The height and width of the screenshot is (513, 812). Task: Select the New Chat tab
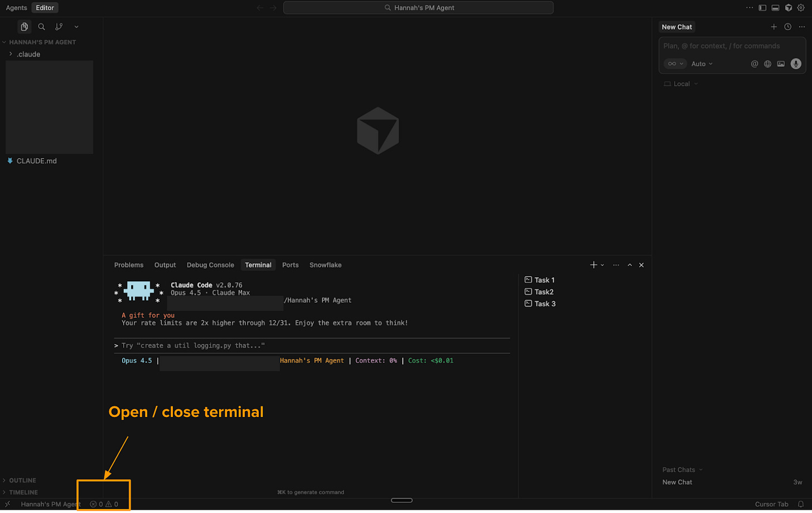[x=677, y=27]
